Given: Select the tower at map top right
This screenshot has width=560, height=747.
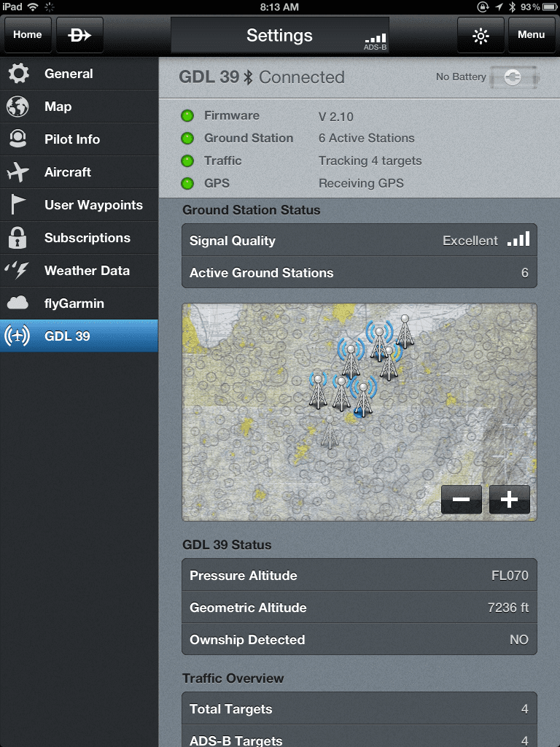Looking at the screenshot, I should click(405, 331).
